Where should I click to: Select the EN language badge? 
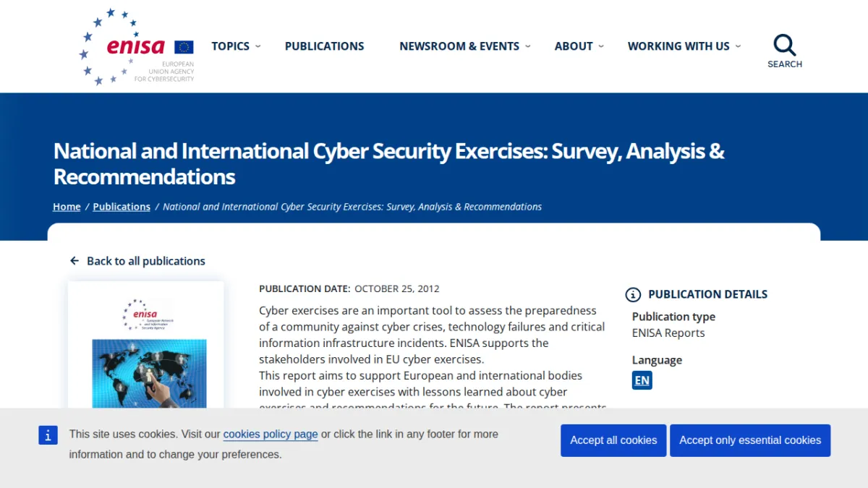642,380
